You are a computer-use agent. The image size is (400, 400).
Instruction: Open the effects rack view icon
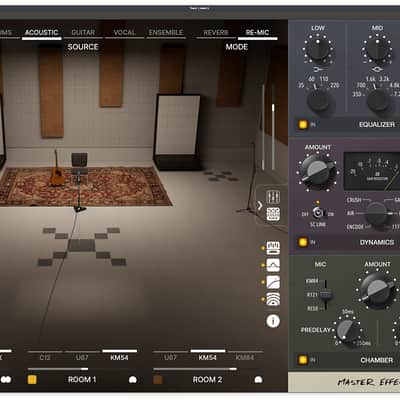(273, 214)
